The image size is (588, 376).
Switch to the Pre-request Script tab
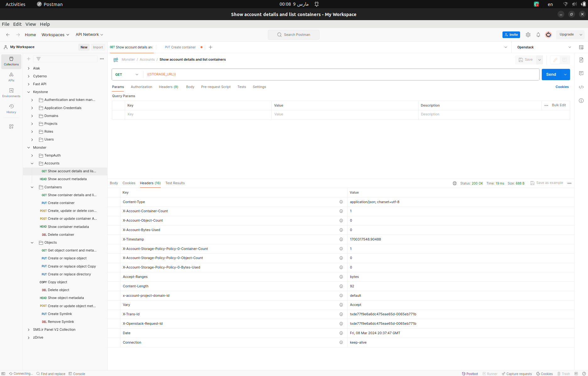[x=216, y=87]
